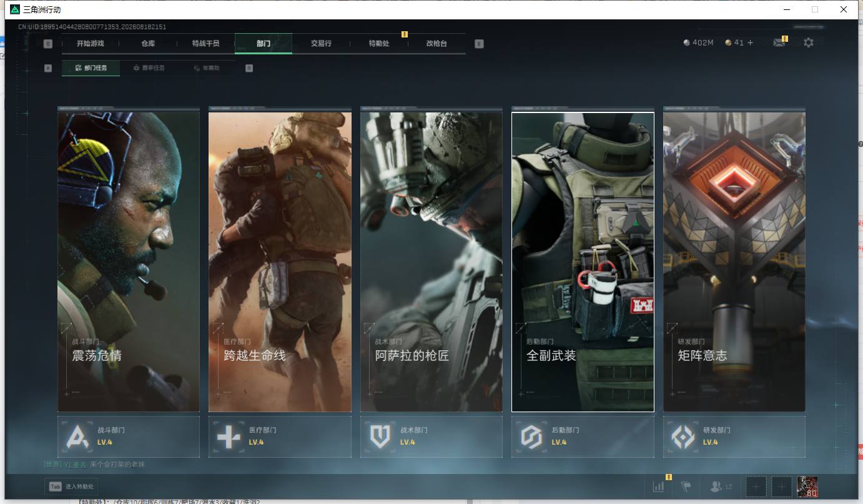This screenshot has height=504, width=863.
Task: Open the 仓库 tab
Action: tap(148, 44)
